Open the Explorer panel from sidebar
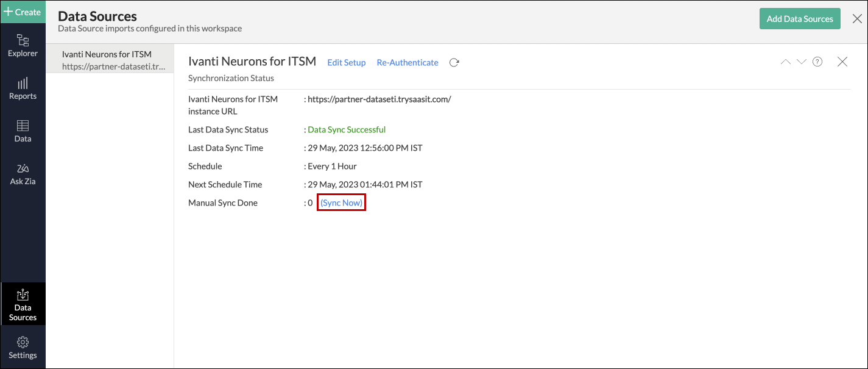Image resolution: width=868 pixels, height=369 pixels. [x=23, y=46]
